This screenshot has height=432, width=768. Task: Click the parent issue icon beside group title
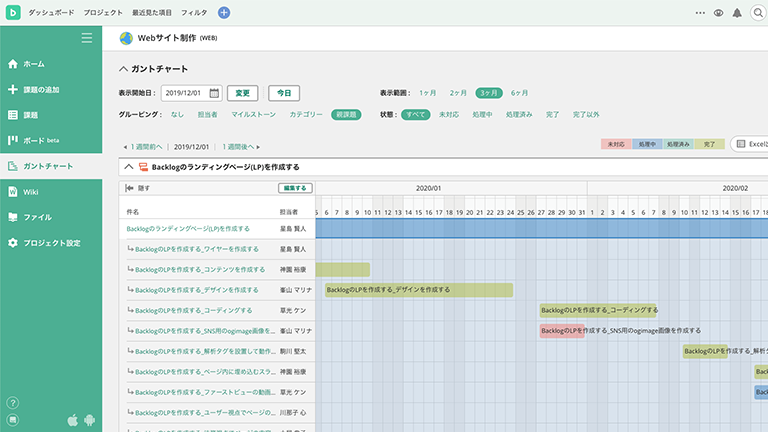(143, 167)
